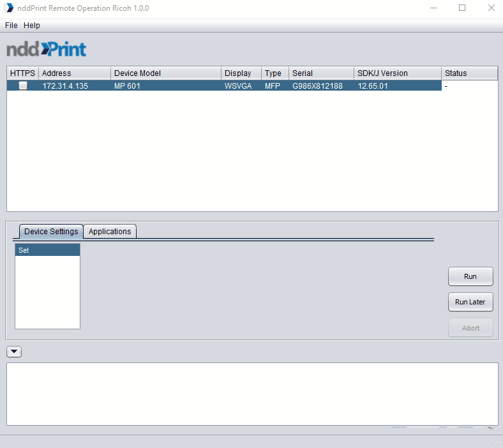Click the app icon in title bar

tap(9, 8)
